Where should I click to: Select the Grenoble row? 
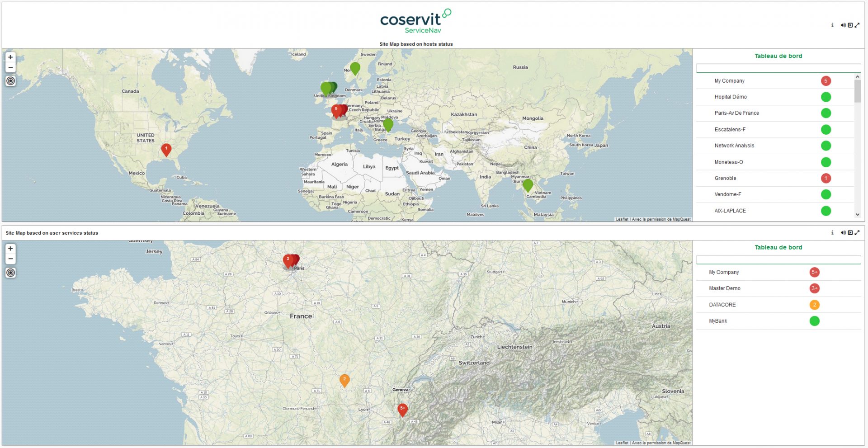(775, 178)
